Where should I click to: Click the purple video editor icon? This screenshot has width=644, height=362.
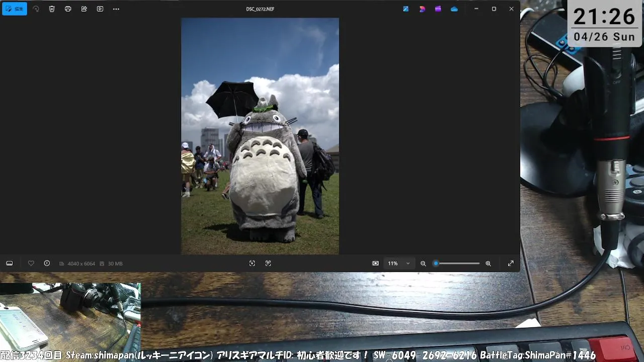(x=438, y=9)
